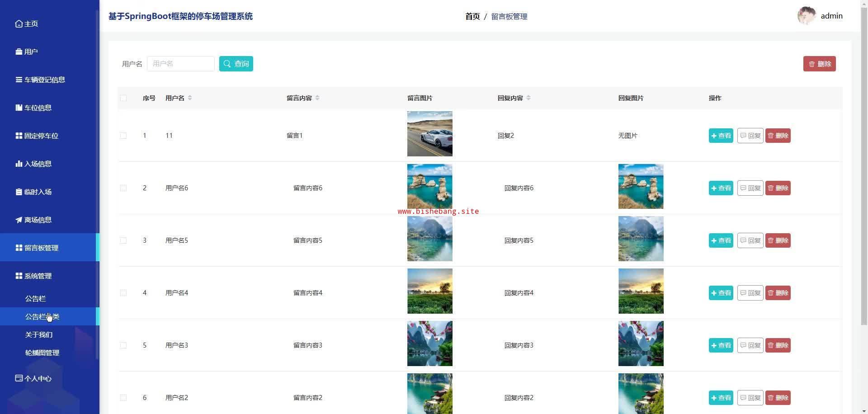868x414 pixels.
Task: Click the briefcase icon beside 用户
Action: coord(19,52)
